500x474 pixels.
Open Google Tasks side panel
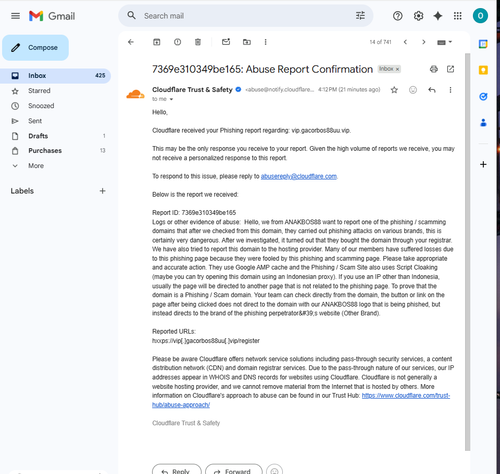(483, 97)
